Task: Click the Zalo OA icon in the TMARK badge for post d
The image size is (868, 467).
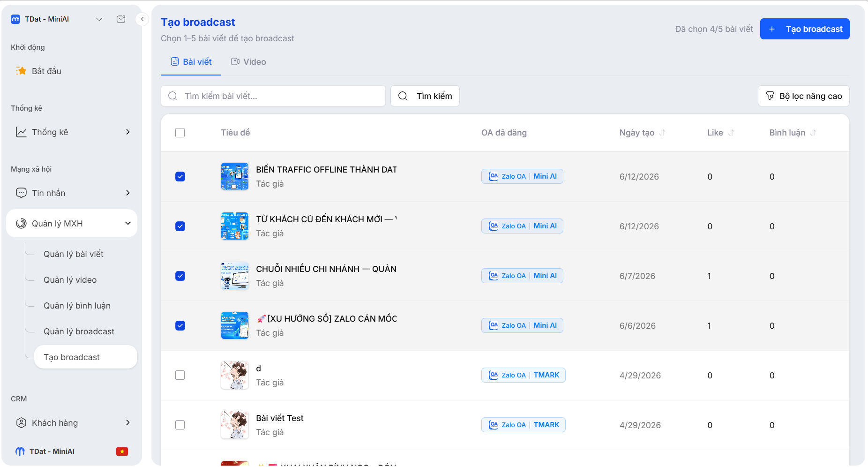Action: [494, 375]
